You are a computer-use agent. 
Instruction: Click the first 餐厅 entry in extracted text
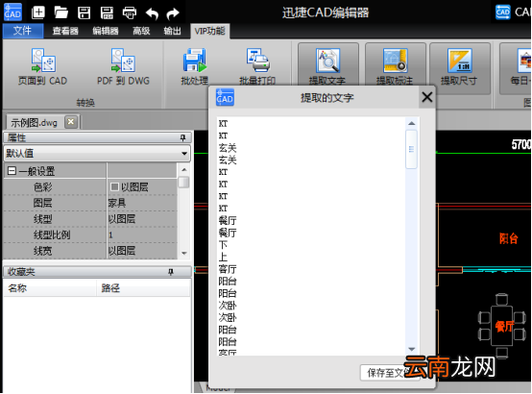(228, 221)
